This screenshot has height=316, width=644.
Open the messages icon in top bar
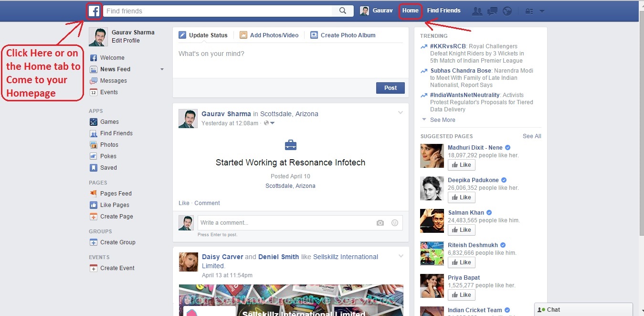tap(492, 11)
